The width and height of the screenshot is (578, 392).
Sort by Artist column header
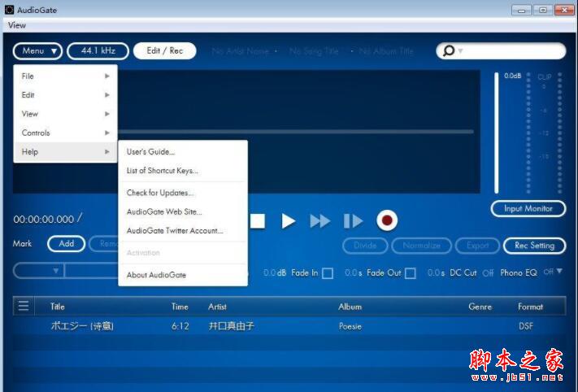point(217,307)
